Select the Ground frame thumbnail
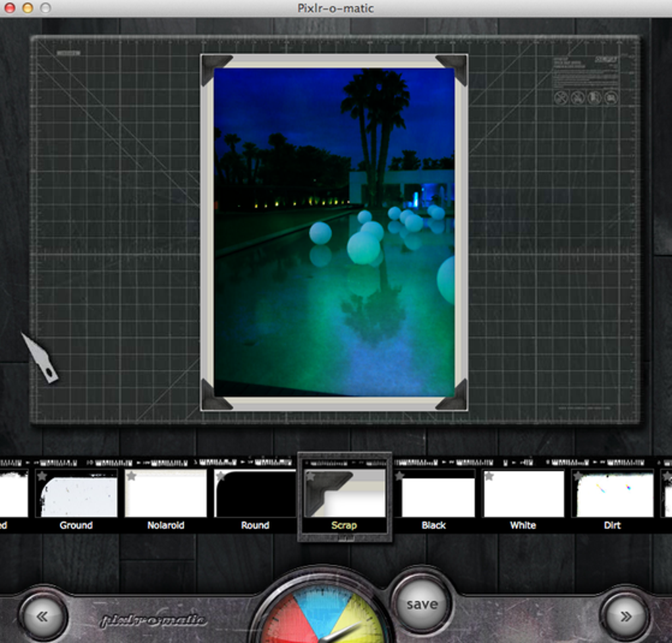672x643 pixels. tap(76, 493)
